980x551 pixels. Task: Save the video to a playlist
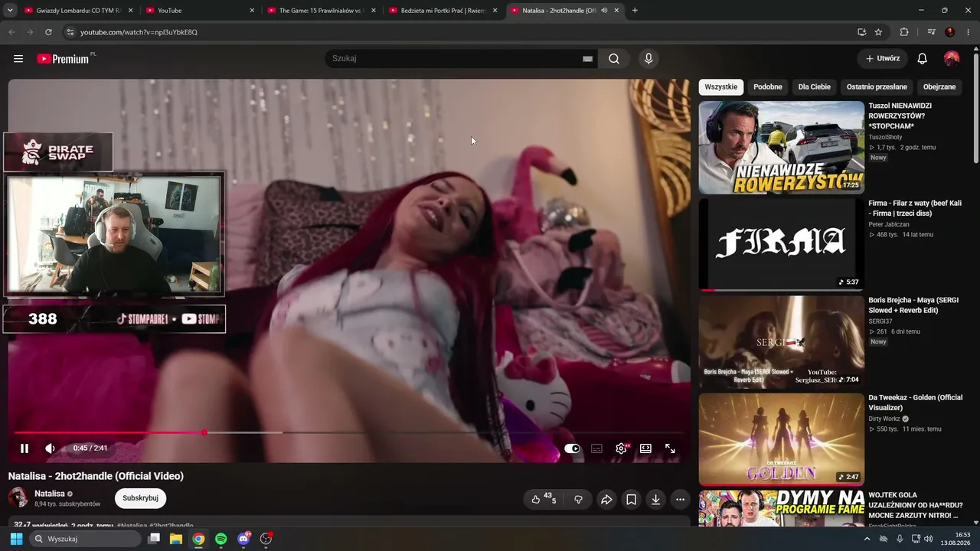(x=631, y=499)
